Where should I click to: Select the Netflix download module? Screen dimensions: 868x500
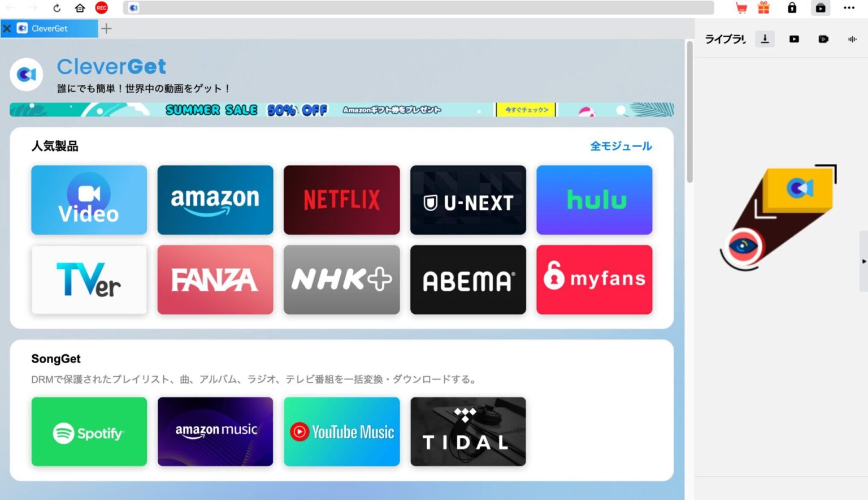tap(341, 200)
